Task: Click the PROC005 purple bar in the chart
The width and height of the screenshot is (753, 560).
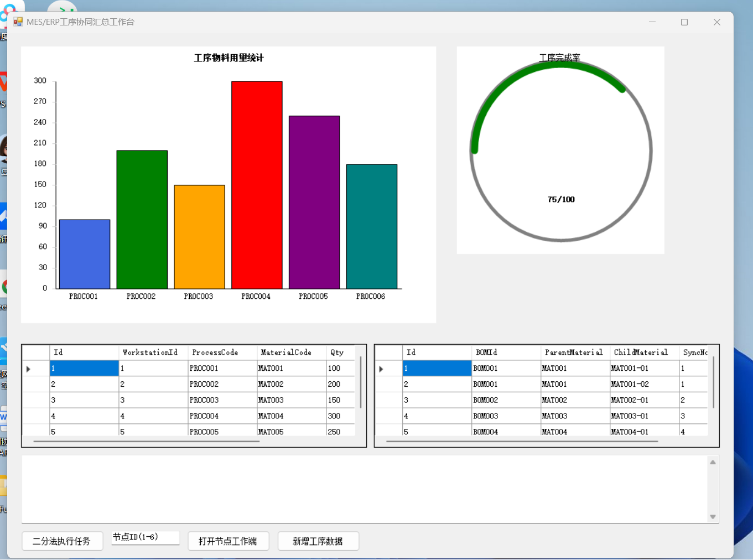Action: click(314, 202)
